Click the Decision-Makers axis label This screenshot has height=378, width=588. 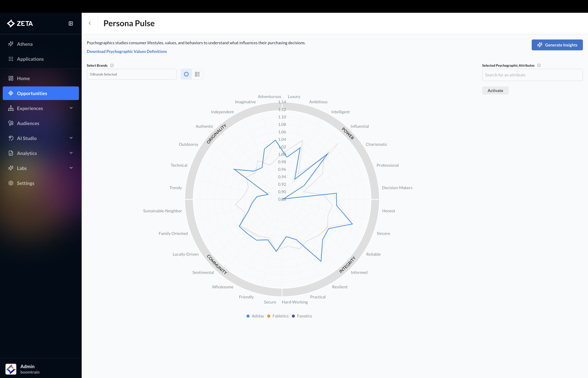coord(397,188)
